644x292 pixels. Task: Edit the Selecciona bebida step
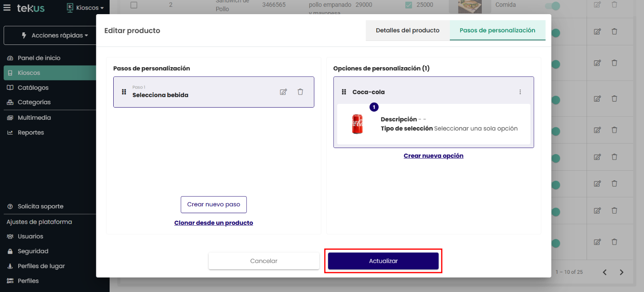(283, 92)
